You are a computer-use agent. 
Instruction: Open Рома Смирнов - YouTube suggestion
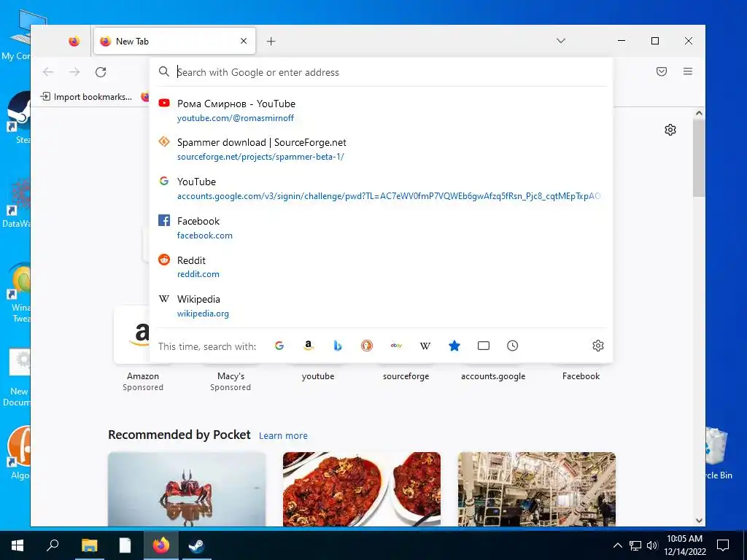click(x=381, y=111)
